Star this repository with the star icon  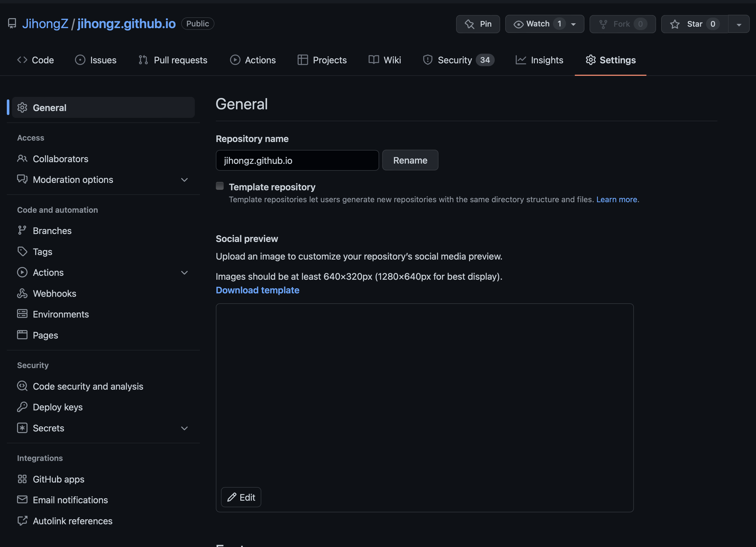point(675,24)
